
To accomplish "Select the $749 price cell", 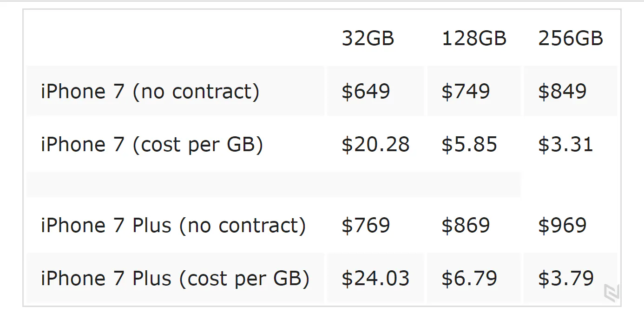I will pyautogui.click(x=466, y=91).
